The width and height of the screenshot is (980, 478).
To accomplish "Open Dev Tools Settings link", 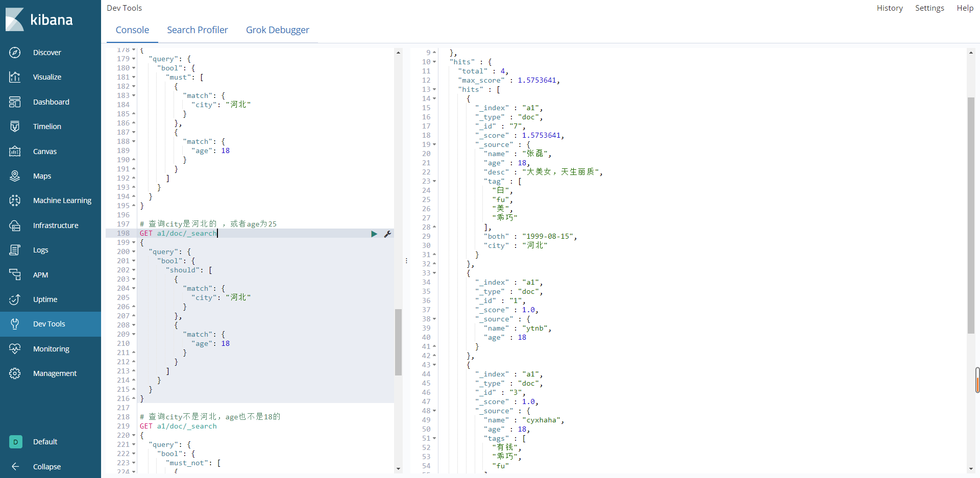I will 929,8.
